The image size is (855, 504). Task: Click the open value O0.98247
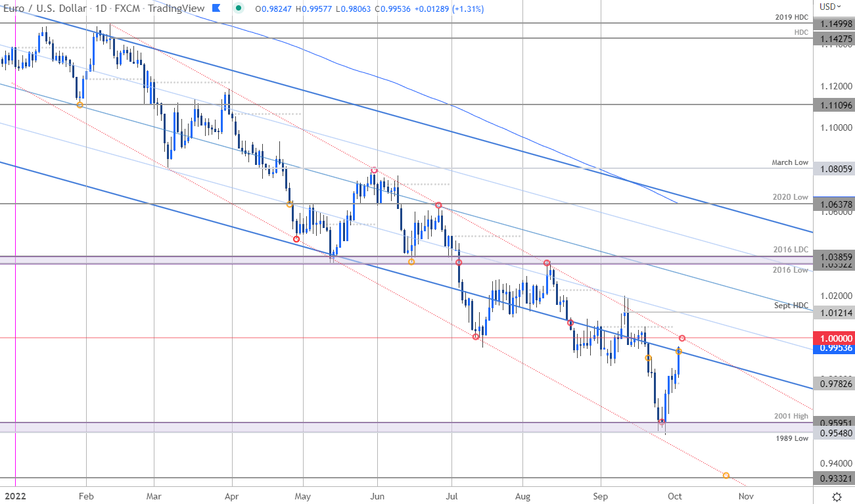[274, 9]
